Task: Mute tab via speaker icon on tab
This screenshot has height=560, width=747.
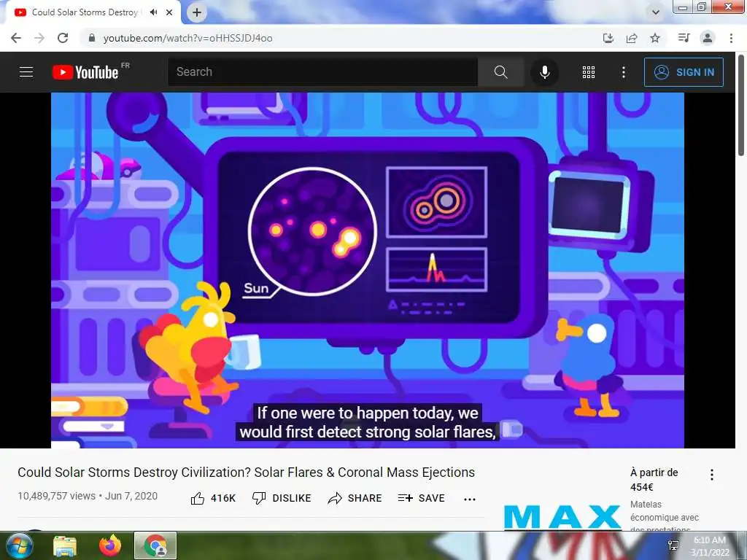Action: pyautogui.click(x=153, y=12)
